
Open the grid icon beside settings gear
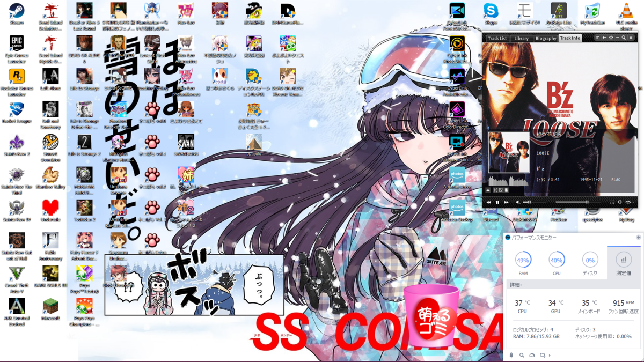612,202
